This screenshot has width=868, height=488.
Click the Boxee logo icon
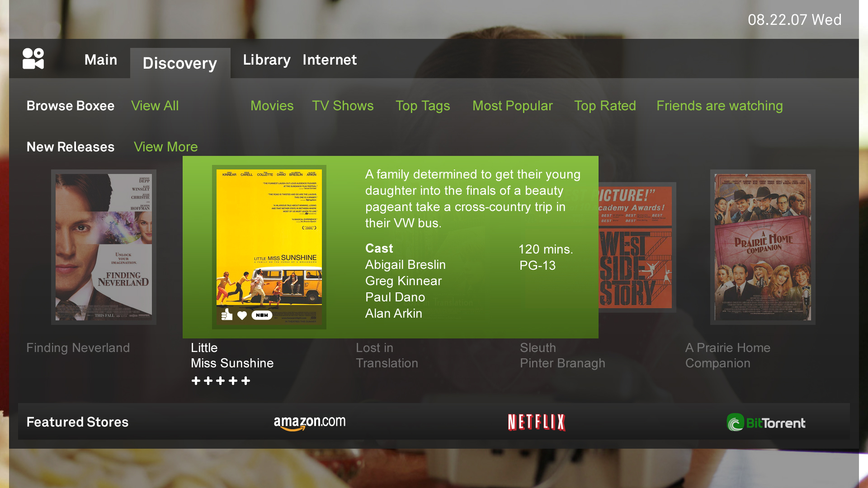pos(33,59)
